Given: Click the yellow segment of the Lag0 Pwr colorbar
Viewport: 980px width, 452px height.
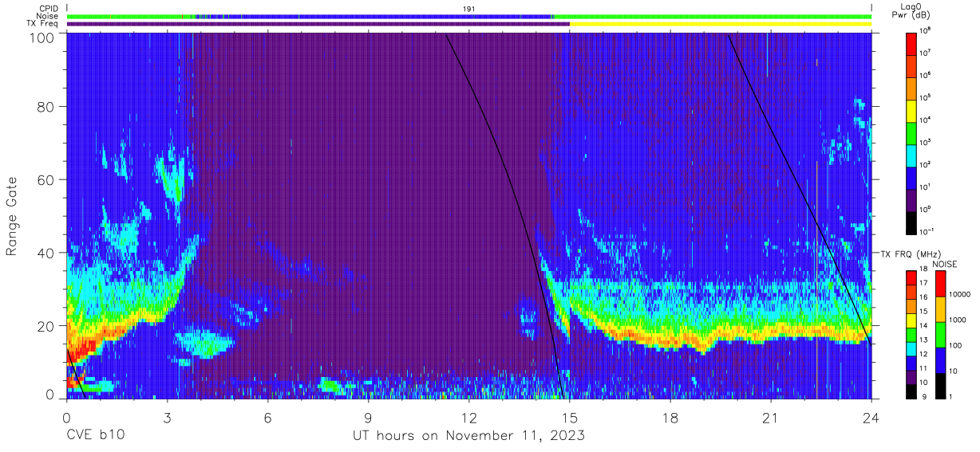Looking at the screenshot, I should coord(911,109).
